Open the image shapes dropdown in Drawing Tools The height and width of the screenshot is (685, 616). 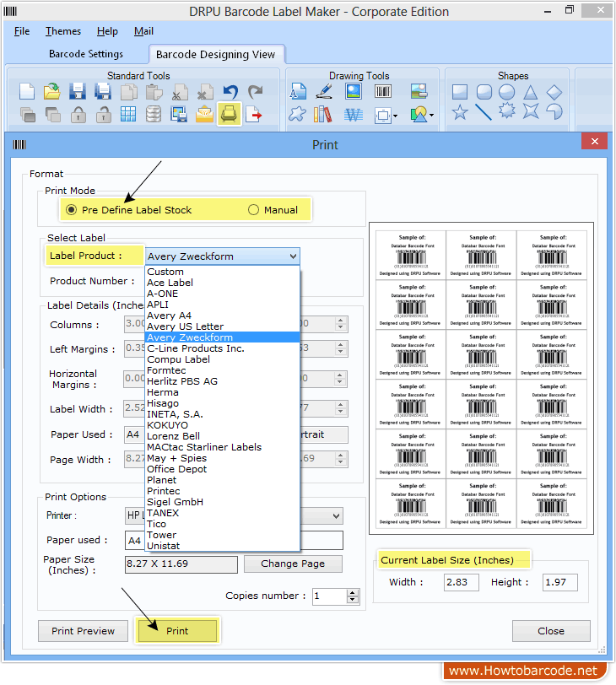point(432,116)
